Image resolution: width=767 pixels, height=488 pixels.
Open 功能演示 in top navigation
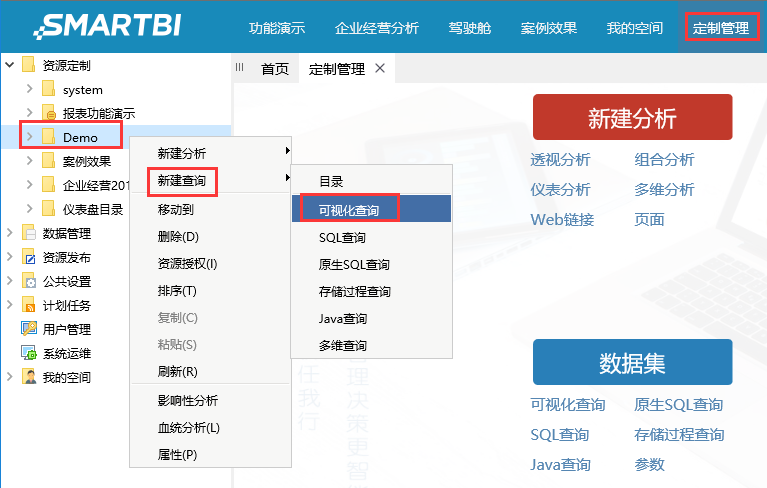277,28
